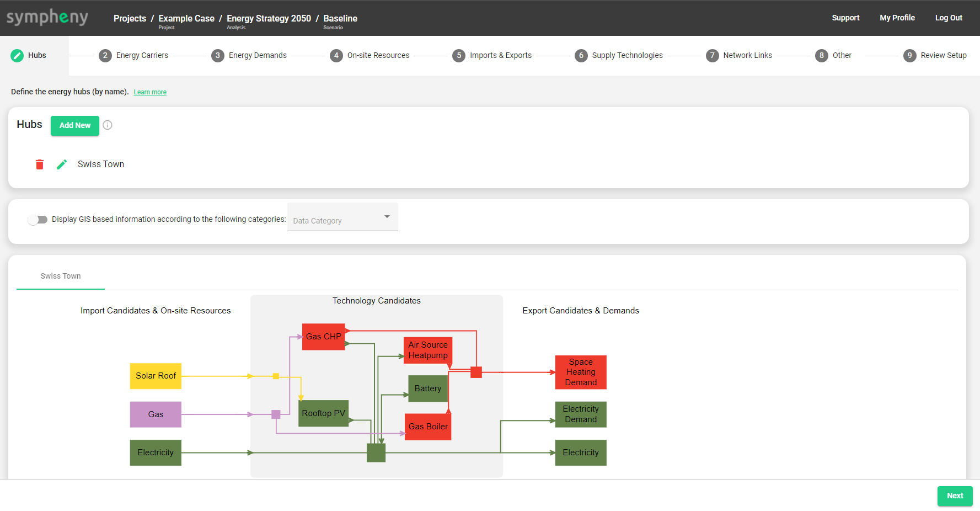Open the Example Case breadcrumb
Screen dimensions: 980x511
(x=186, y=18)
